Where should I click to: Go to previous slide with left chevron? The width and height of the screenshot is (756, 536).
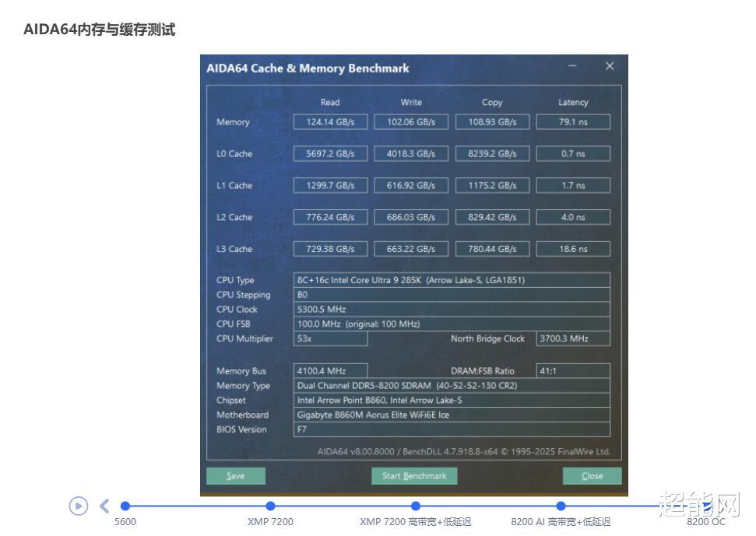point(104,506)
